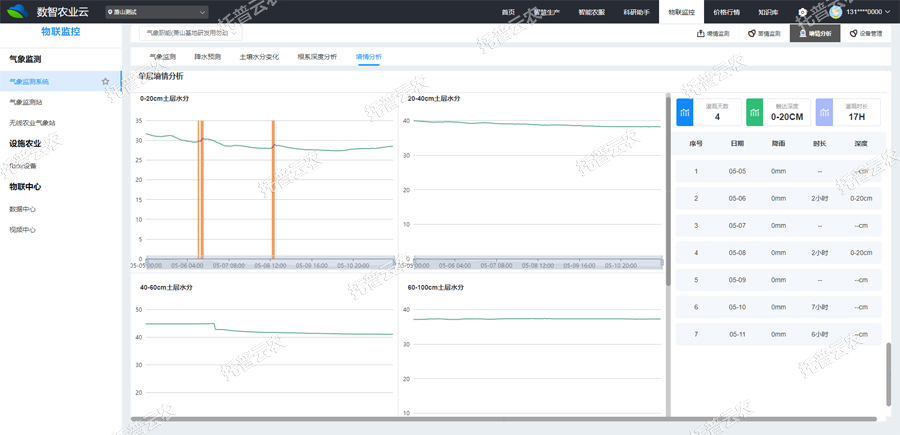Switch to the 根系深度分析 tab

[x=317, y=57]
